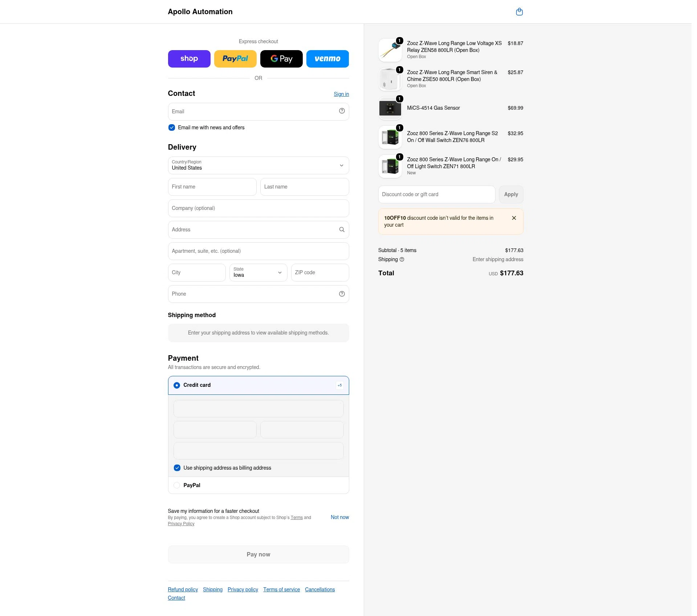Open the Terms of service footer link

282,589
